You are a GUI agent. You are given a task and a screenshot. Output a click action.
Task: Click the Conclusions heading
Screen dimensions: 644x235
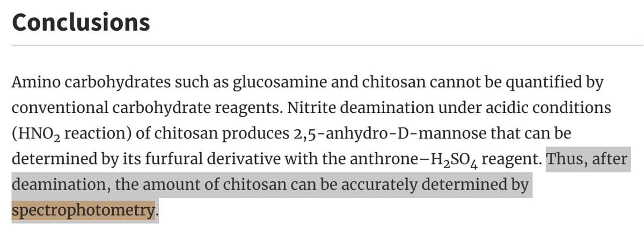coord(80,22)
